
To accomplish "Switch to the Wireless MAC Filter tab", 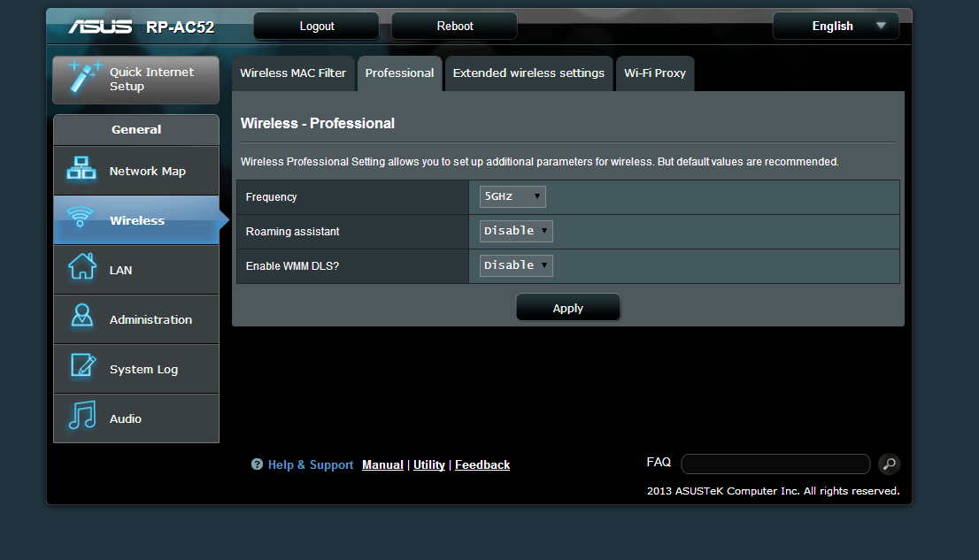I will click(293, 73).
